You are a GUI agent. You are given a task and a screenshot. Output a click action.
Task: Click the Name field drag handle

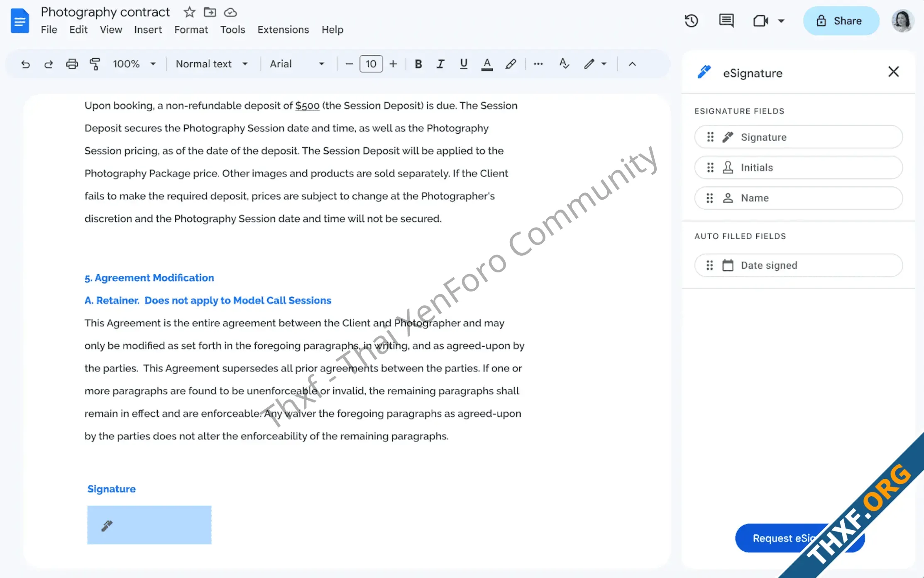coord(710,198)
